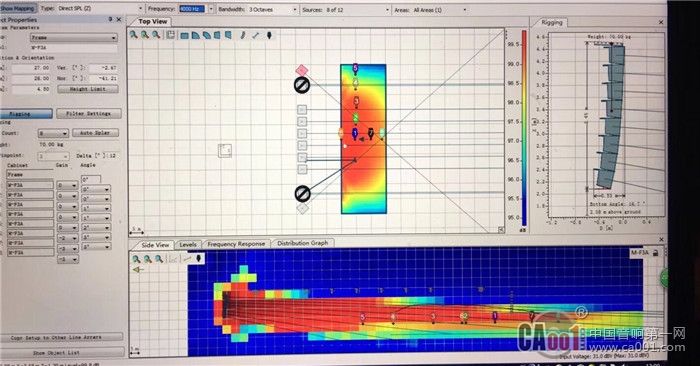
Task: Toggle the M-F3A lock icon in Side View
Action: coord(655,253)
